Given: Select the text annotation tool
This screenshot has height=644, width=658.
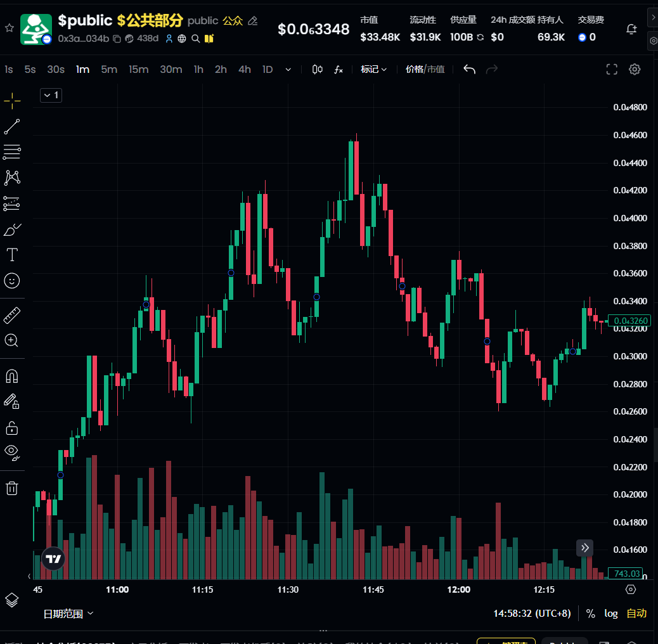Looking at the screenshot, I should pos(12,255).
